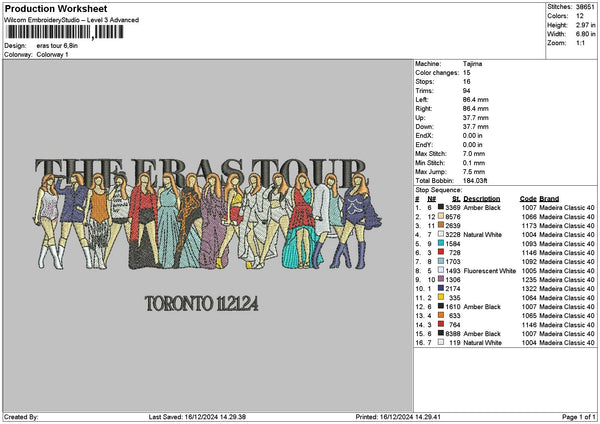Click the 'Brand' column header
Image resolution: width=600 pixels, height=424 pixels.
point(549,199)
